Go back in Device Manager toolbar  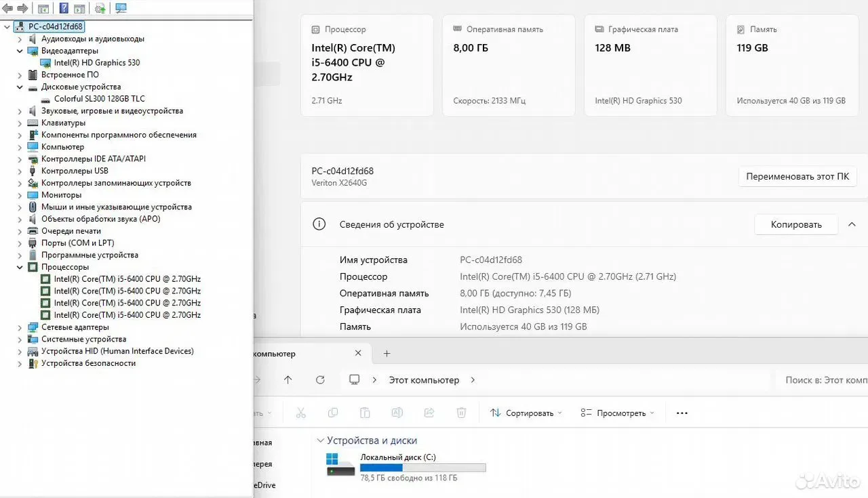click(x=8, y=9)
